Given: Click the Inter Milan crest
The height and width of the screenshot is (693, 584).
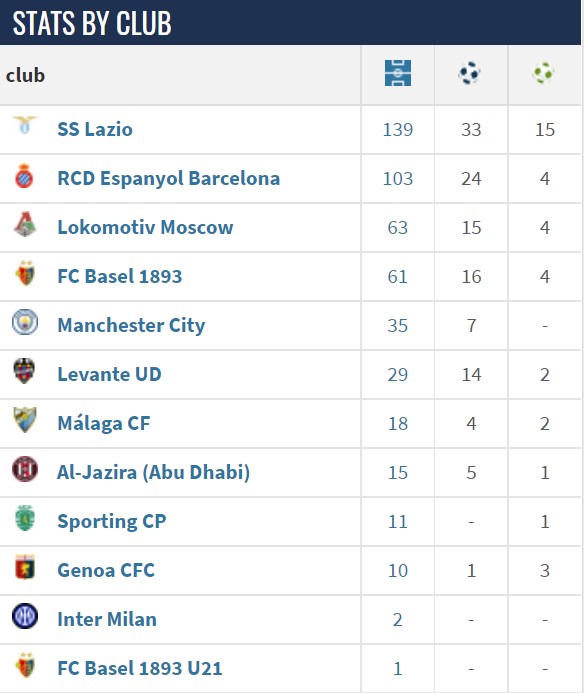Looking at the screenshot, I should click(25, 616).
